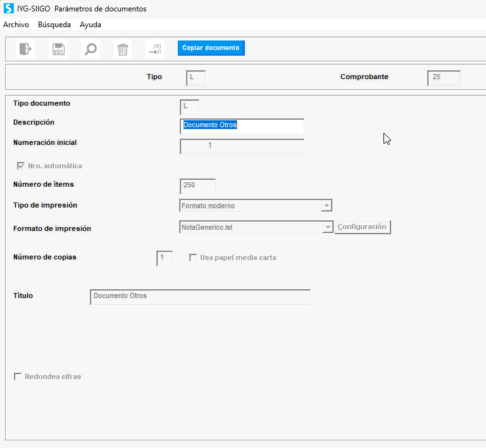The height and width of the screenshot is (448, 486).
Task: Check the Redondea cifras option
Action: point(18,376)
